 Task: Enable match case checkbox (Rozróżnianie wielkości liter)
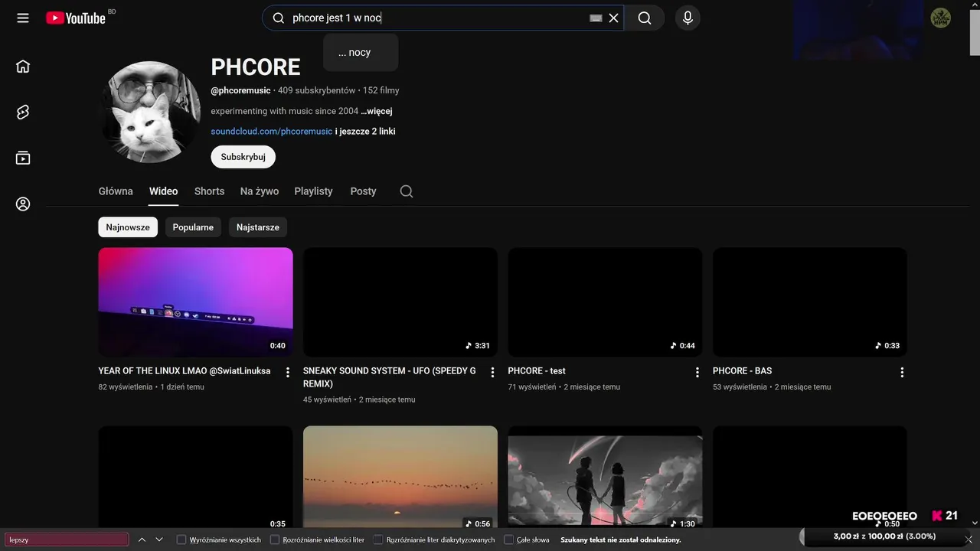pos(275,540)
